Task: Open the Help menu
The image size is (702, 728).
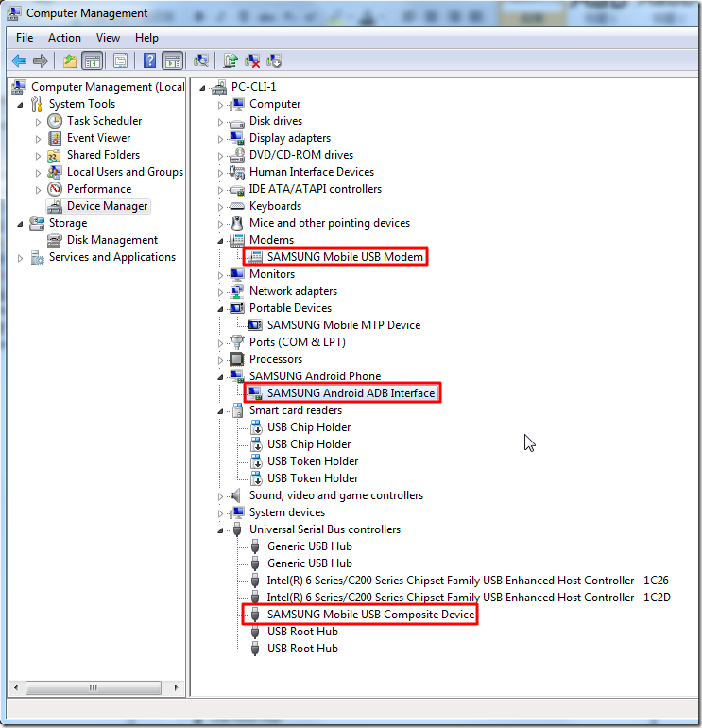Action: point(146,38)
